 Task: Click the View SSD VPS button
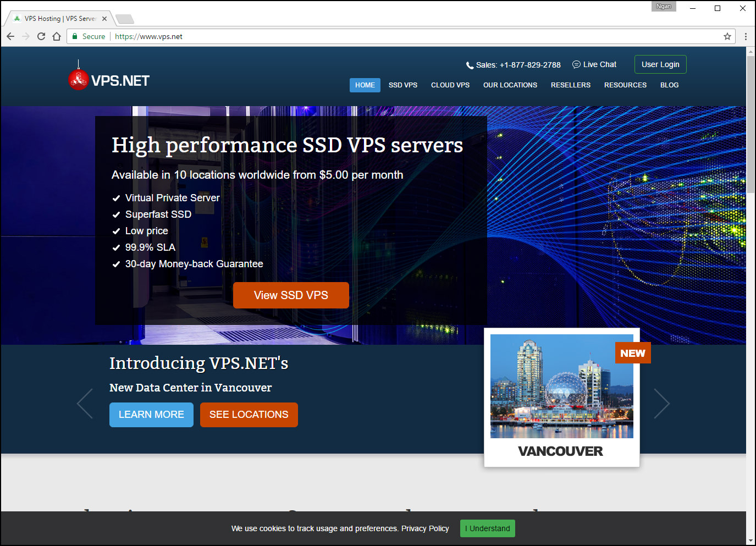pyautogui.click(x=291, y=295)
